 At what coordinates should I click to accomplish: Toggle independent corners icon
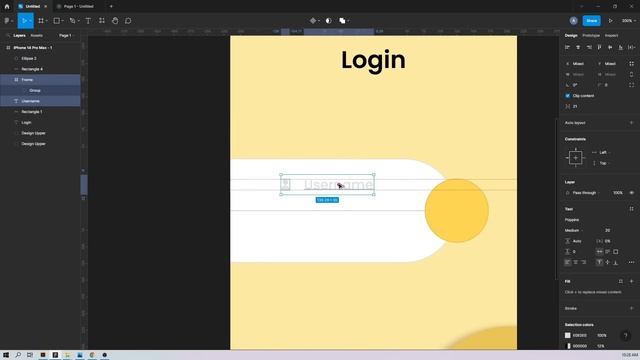tap(631, 85)
